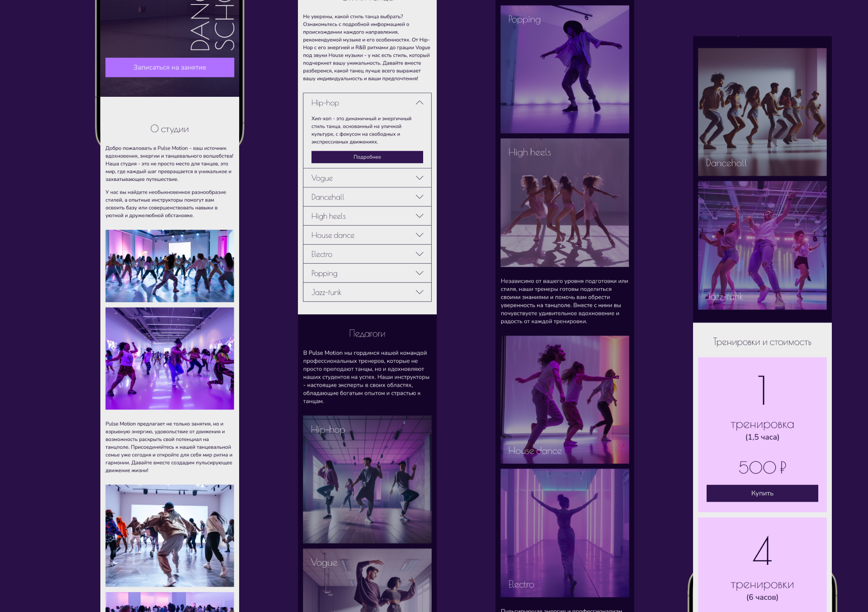This screenshot has height=612, width=868.
Task: Expand the Electro accordion section
Action: [367, 254]
